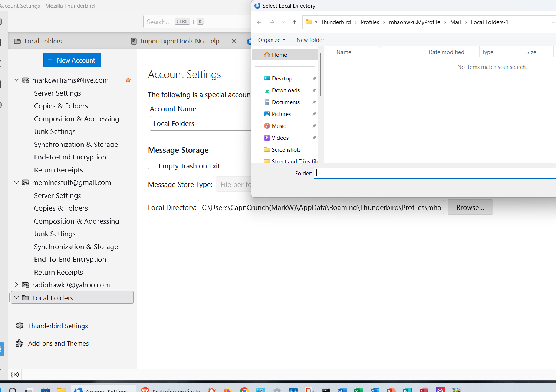
Task: Click the Downloads quick access icon
Action: coord(267,90)
